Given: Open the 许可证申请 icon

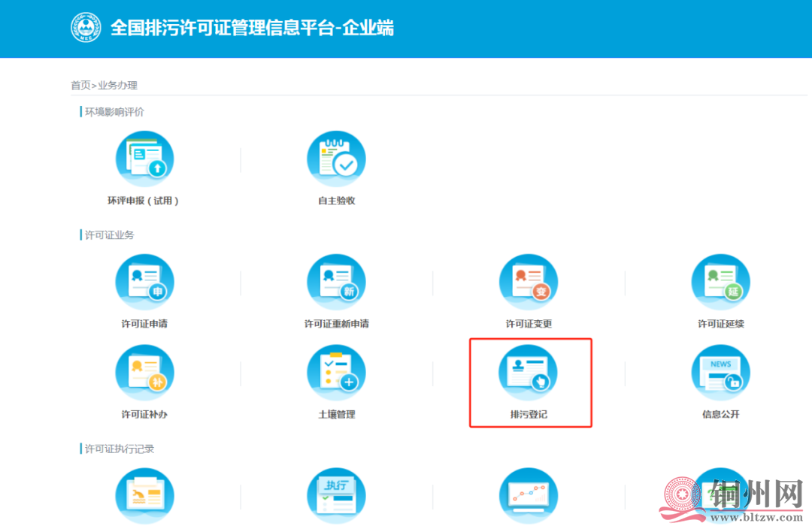Looking at the screenshot, I should [x=144, y=283].
